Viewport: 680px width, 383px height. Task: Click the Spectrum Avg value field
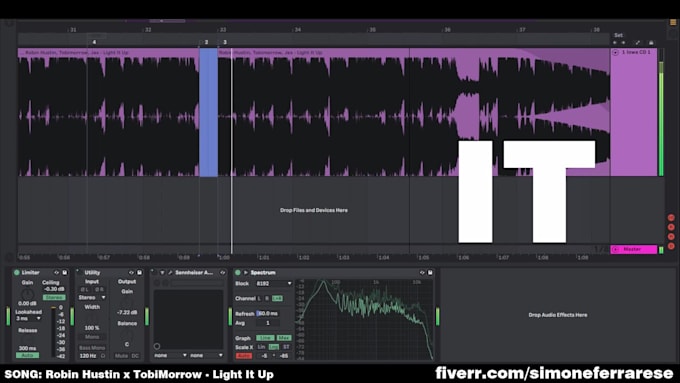pos(268,323)
